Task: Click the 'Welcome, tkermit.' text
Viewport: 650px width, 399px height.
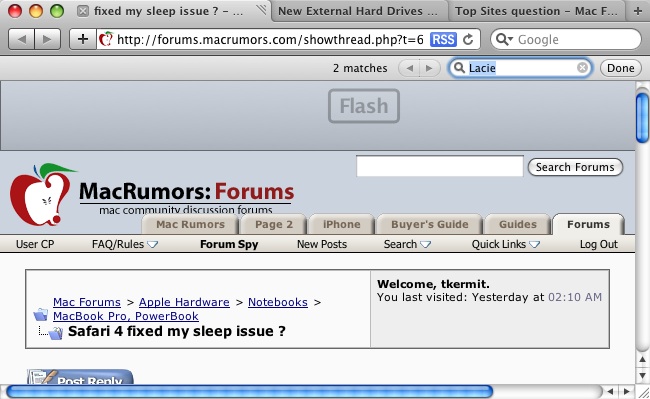Action: (433, 284)
